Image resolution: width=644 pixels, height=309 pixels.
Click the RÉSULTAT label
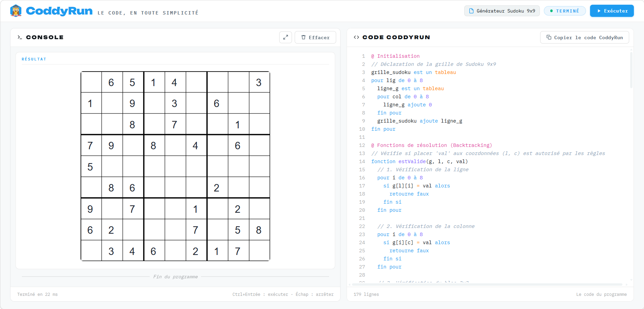click(34, 59)
